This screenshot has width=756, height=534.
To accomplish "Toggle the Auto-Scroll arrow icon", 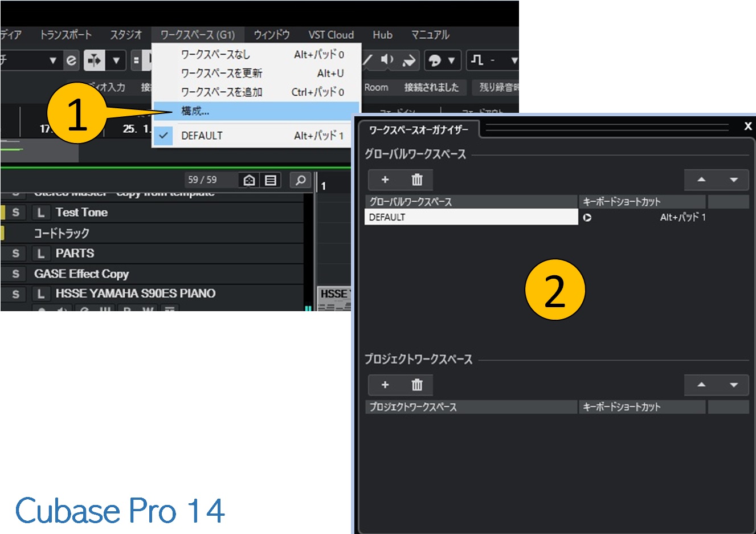I will pos(410,59).
